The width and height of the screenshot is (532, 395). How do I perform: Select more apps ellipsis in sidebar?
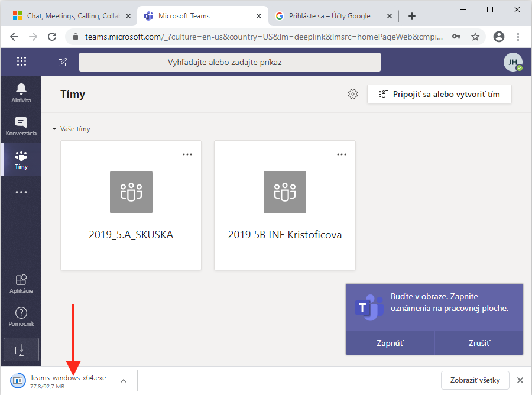(21, 192)
